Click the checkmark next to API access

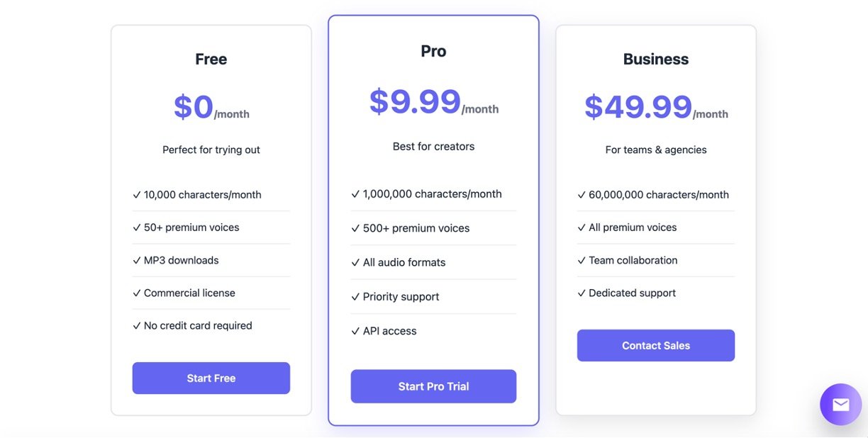point(355,331)
